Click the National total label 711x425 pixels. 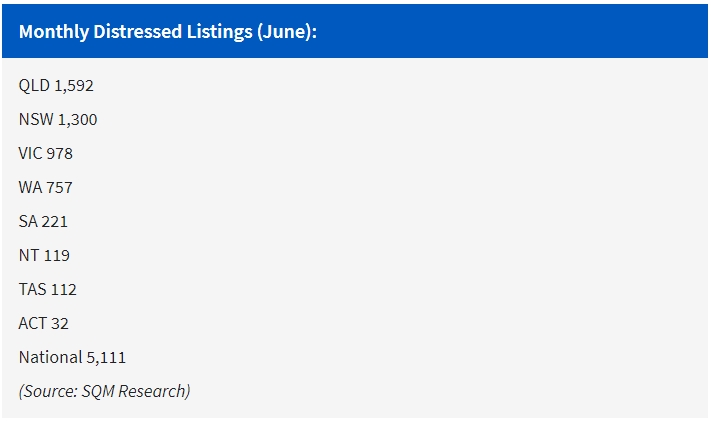point(49,358)
